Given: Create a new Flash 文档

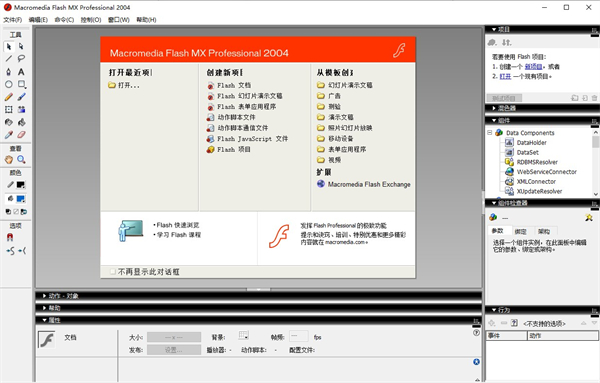Looking at the screenshot, I should [x=229, y=85].
